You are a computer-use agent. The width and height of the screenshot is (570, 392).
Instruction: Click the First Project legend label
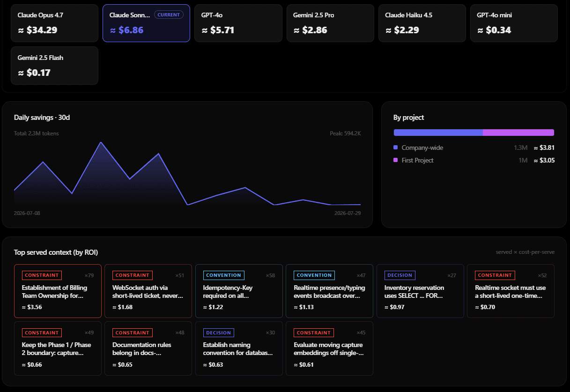(417, 160)
